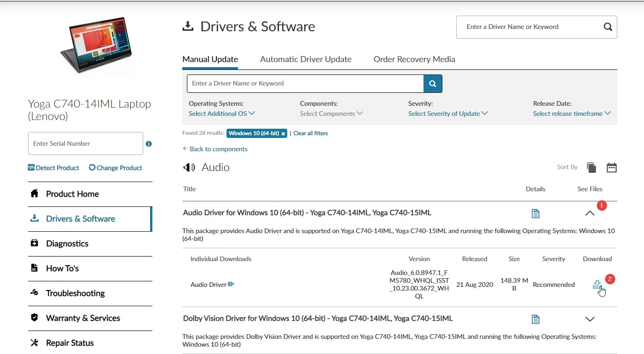Image resolution: width=644 pixels, height=354 pixels.
Task: Open Audio Driver details document icon
Action: coord(535,213)
